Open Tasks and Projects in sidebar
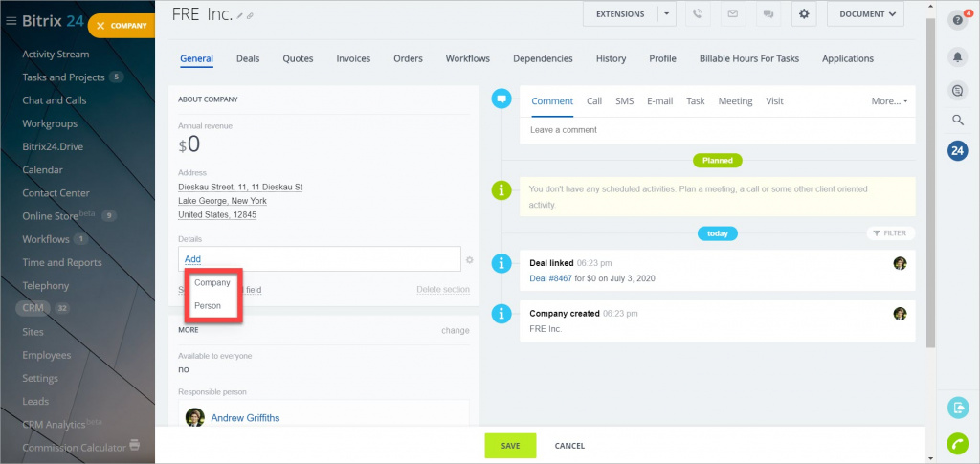Screen dimensions: 980x464 click(x=63, y=77)
